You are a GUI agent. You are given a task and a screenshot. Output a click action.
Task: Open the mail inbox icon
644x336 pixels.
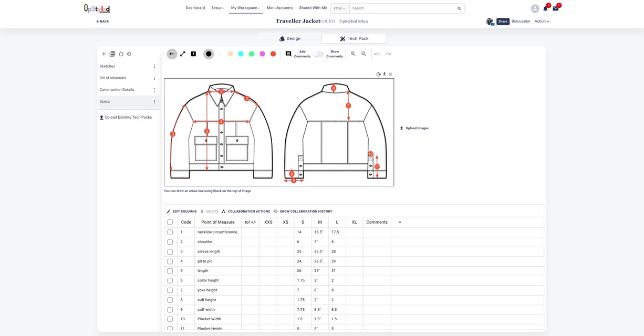click(555, 8)
